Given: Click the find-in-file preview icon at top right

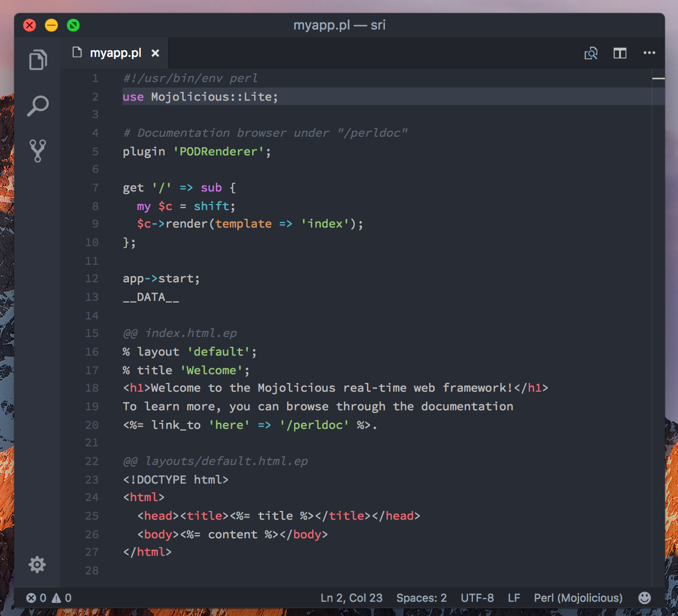Looking at the screenshot, I should [591, 53].
